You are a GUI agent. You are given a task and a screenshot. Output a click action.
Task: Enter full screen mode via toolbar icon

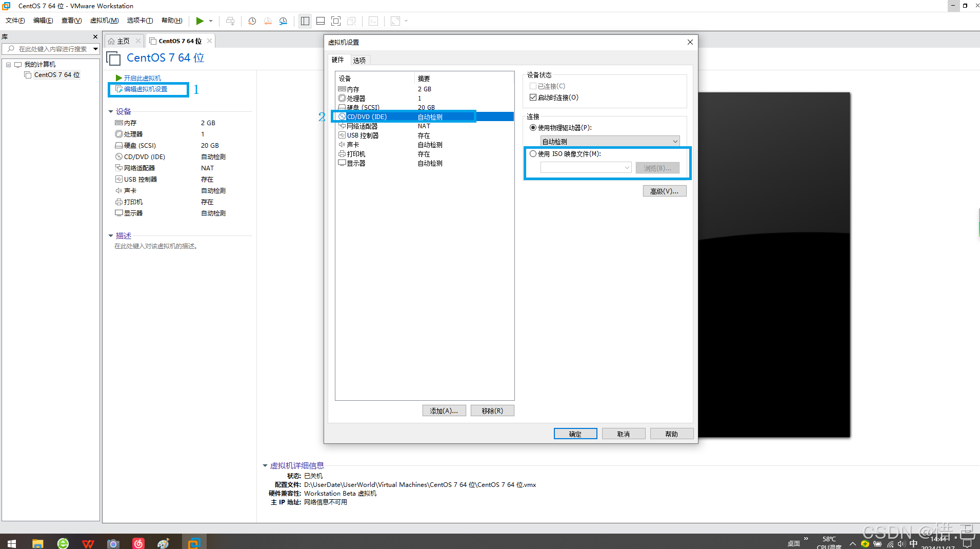336,21
